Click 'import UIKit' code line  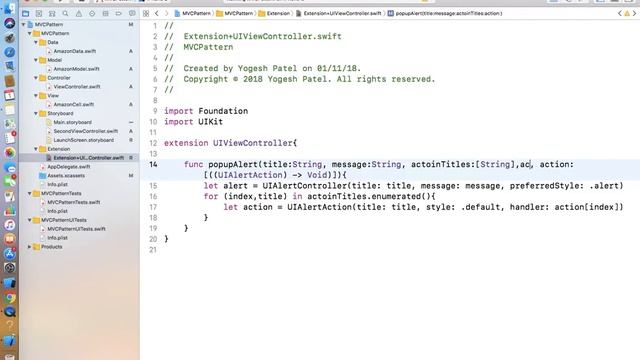tap(193, 122)
